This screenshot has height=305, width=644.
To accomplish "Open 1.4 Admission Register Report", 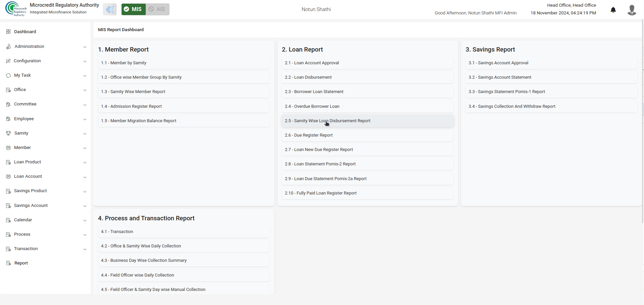I will [184, 106].
